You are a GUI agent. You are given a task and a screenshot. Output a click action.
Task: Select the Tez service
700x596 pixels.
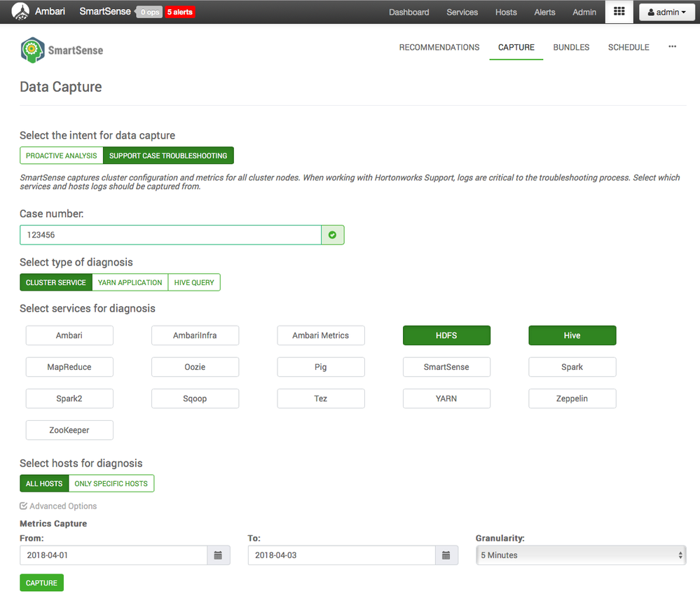[x=320, y=399]
